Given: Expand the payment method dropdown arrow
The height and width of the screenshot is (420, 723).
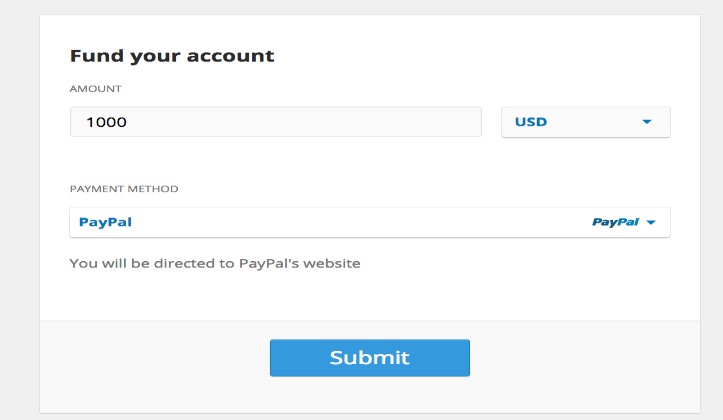Looking at the screenshot, I should [x=651, y=222].
